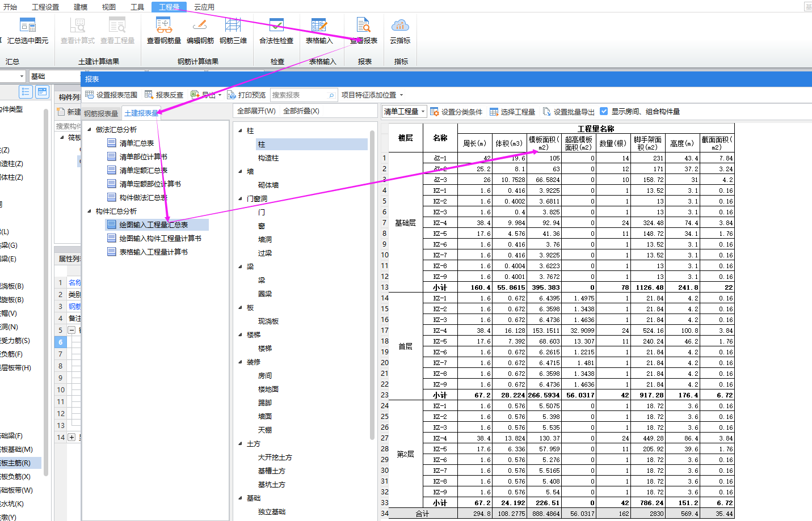Open 打印预览 in report window
The width and height of the screenshot is (812, 521).
click(246, 95)
